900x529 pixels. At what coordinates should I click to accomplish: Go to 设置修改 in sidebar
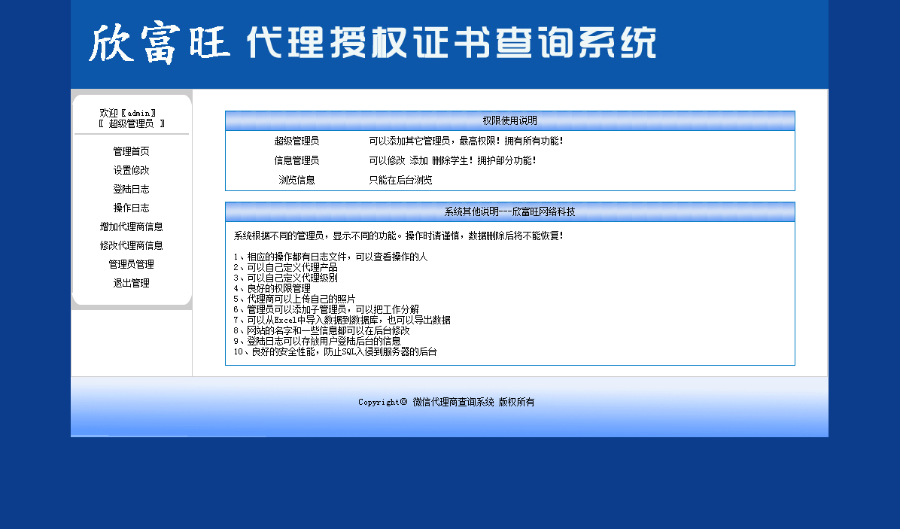(131, 170)
